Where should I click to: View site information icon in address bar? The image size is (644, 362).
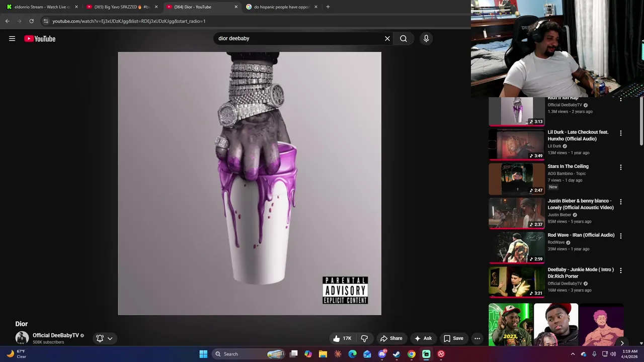(x=46, y=21)
